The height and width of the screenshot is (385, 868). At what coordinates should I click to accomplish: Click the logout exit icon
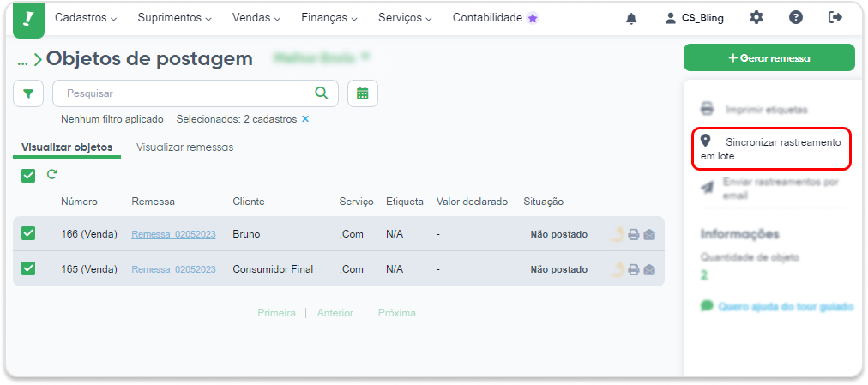(835, 18)
